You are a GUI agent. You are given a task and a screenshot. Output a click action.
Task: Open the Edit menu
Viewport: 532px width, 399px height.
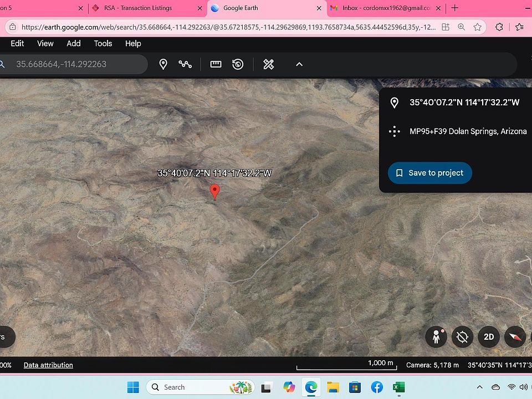coord(17,43)
